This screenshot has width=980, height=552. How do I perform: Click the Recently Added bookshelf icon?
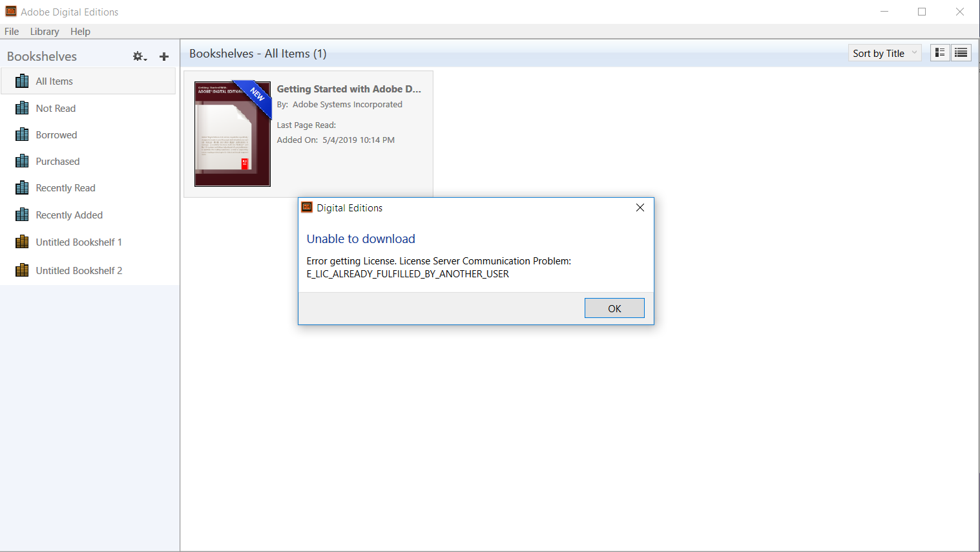22,215
